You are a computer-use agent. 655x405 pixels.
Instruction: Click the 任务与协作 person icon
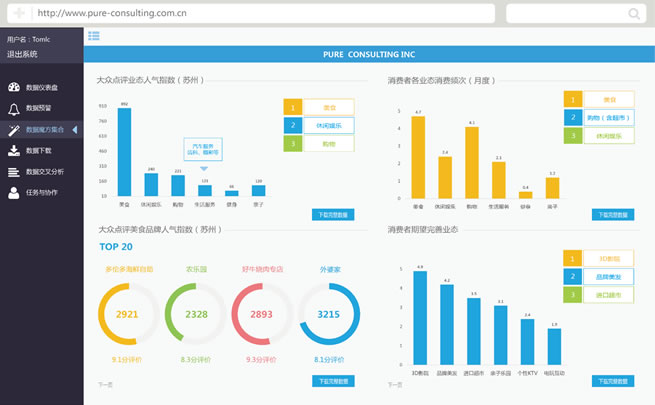14,193
